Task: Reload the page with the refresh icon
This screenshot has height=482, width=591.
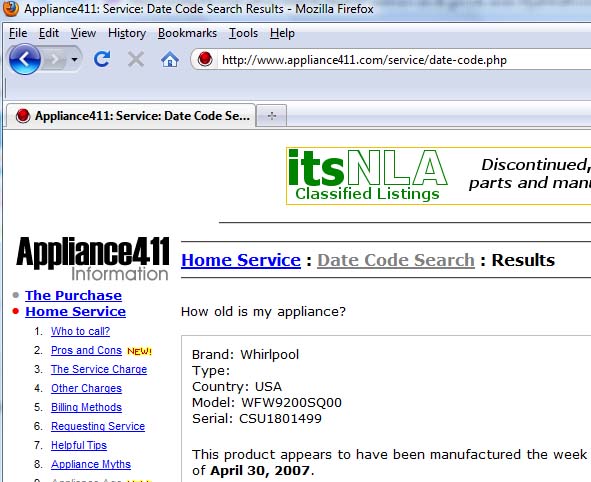Action: [x=102, y=59]
